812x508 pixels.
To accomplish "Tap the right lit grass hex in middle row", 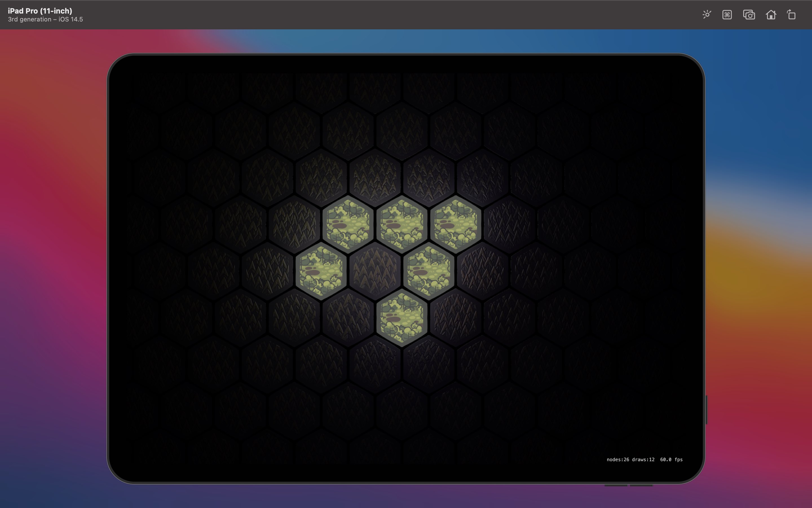I will (429, 271).
